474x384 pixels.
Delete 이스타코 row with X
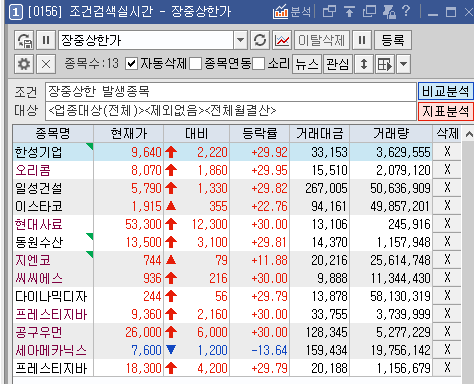click(447, 206)
